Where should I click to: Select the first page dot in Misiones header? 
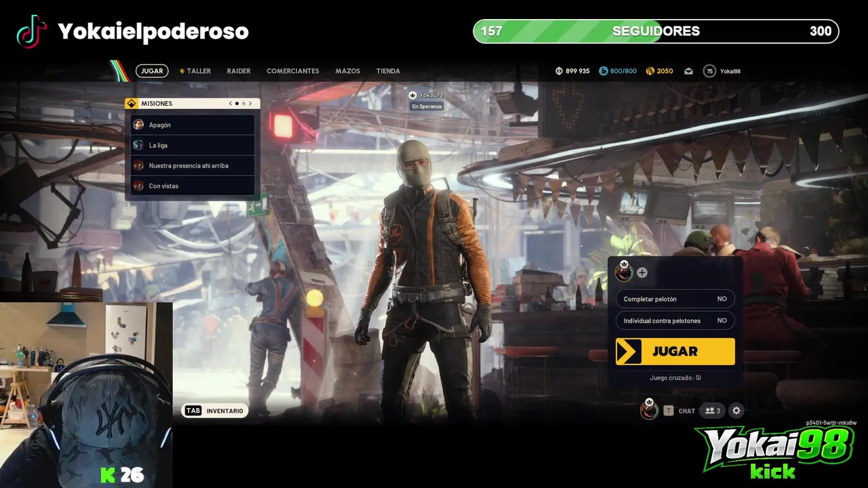pos(237,104)
